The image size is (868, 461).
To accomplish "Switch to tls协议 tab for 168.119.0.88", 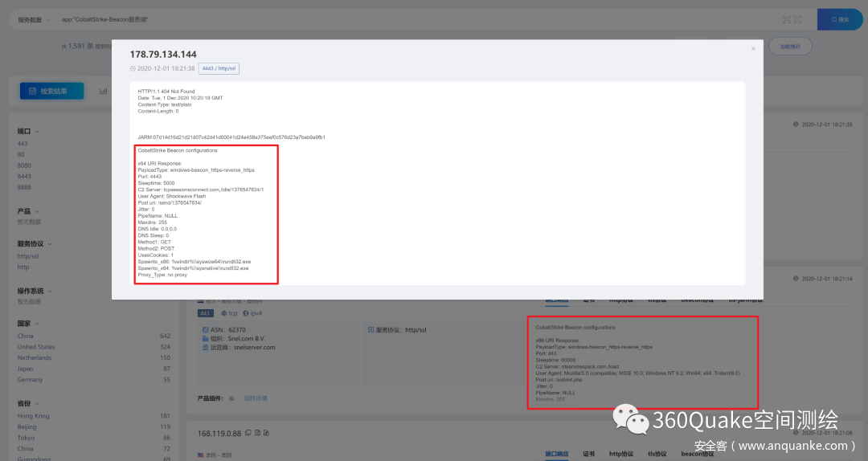I will 657,454.
